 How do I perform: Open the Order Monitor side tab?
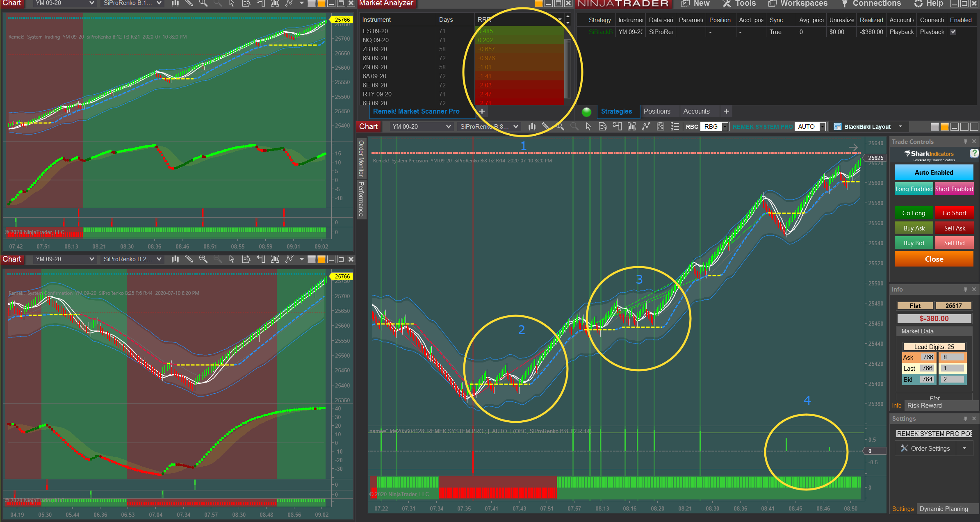(361, 158)
